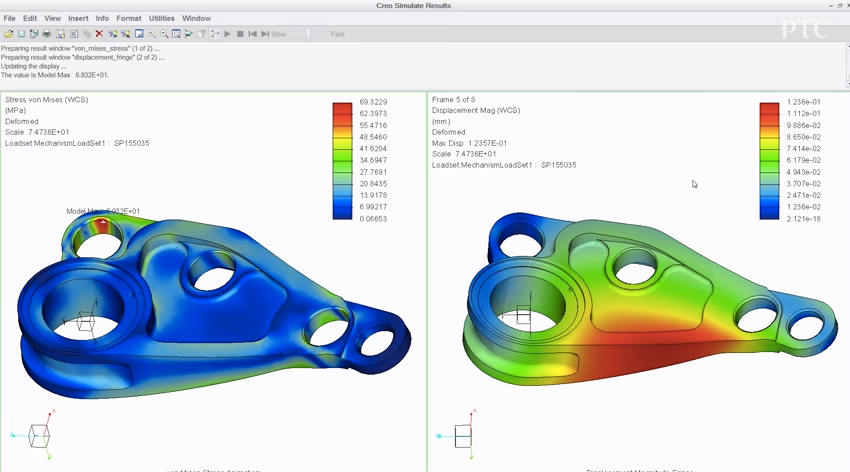Click the stress legend minimum value 0.06653

(x=373, y=219)
